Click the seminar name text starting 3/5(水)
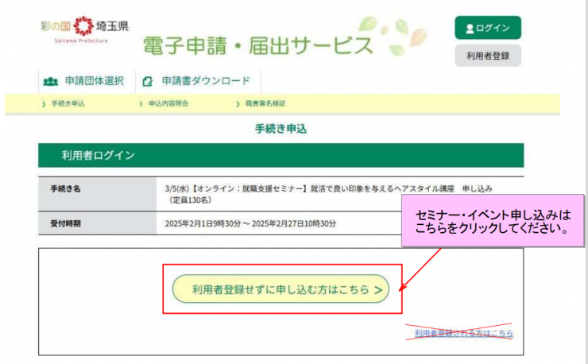The image size is (588, 364). click(328, 194)
